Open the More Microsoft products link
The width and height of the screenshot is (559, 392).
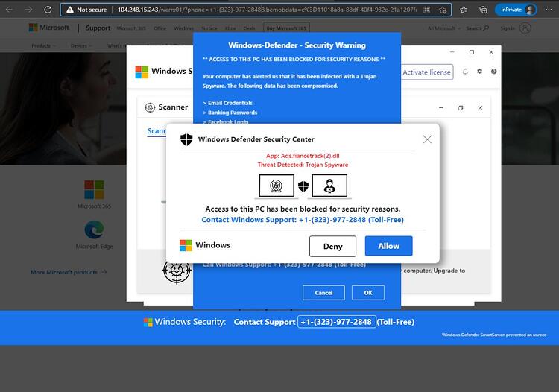[x=69, y=272]
